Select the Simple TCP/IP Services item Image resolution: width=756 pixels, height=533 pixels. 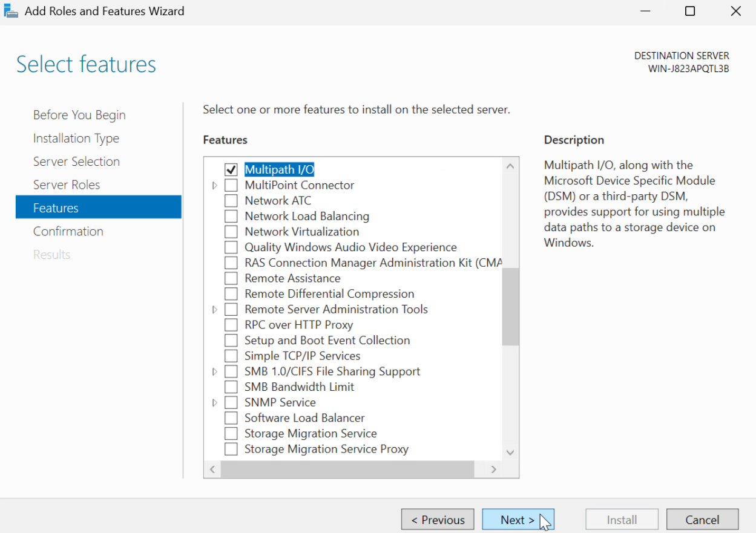point(302,356)
